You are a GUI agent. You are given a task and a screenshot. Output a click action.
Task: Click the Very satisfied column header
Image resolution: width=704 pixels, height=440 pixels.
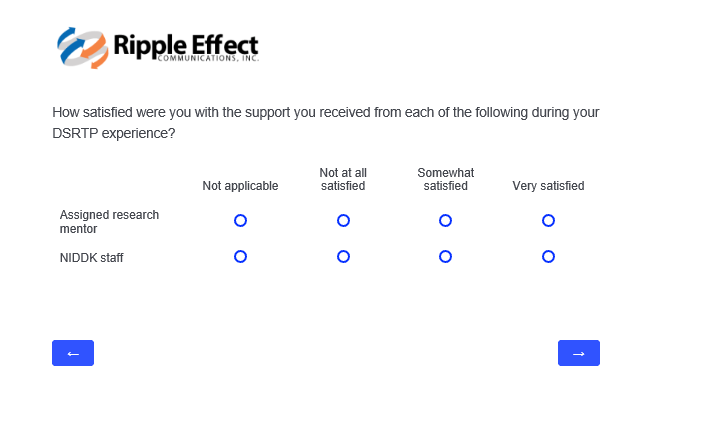(x=548, y=186)
